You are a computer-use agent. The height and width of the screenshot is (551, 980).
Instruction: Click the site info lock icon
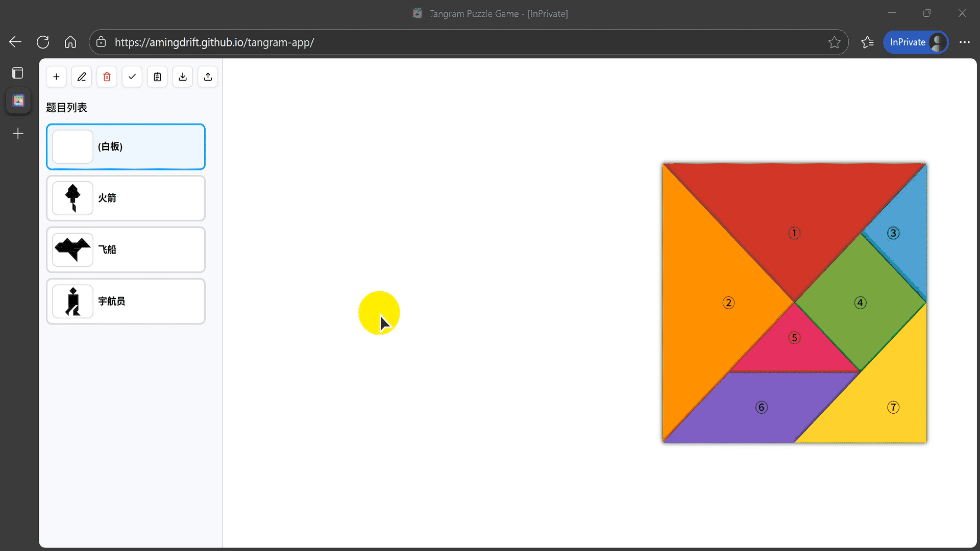101,42
